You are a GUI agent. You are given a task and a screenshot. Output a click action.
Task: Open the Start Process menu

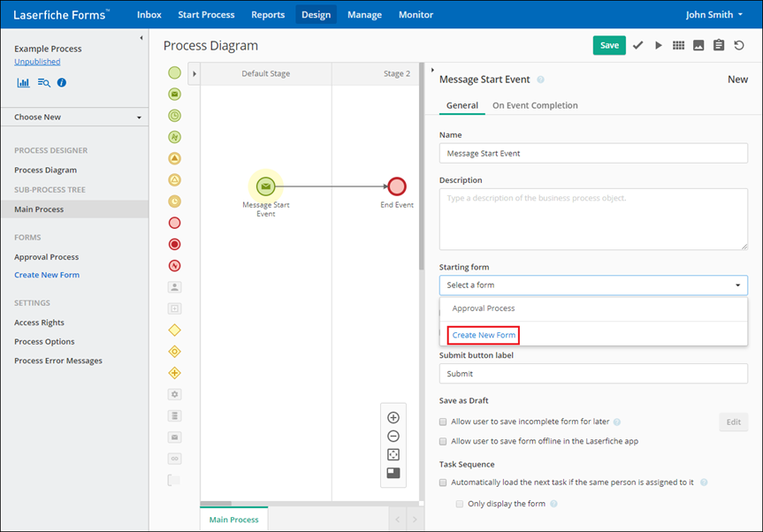point(206,15)
